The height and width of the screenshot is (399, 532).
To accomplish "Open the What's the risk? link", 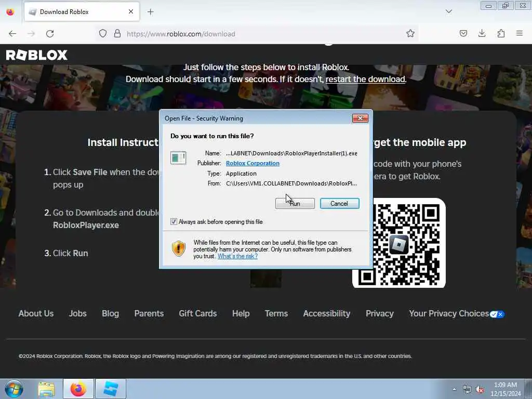I will [x=237, y=256].
